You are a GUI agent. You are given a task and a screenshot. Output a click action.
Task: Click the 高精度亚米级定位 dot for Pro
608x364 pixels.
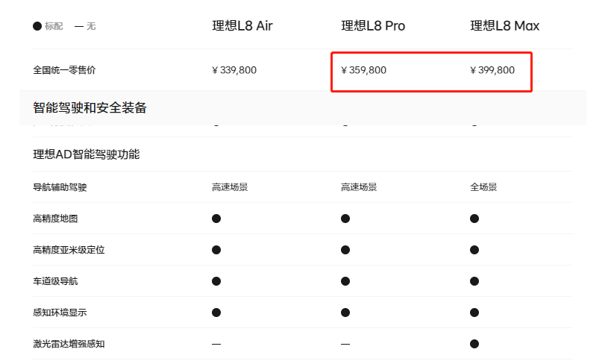(x=345, y=250)
